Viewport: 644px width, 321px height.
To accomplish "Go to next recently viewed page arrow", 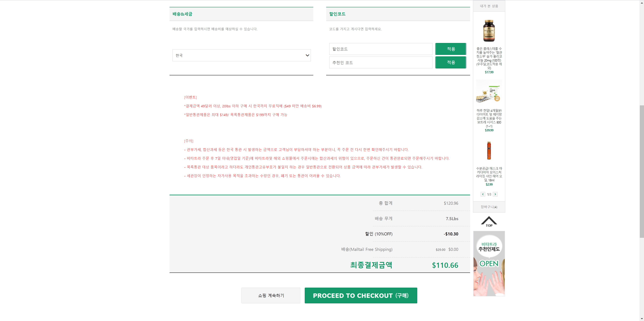I will [x=495, y=194].
